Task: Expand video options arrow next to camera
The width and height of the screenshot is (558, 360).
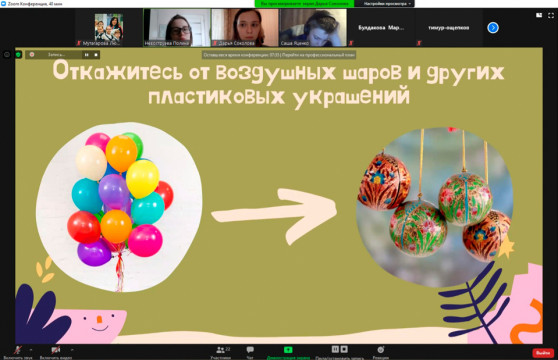Action: [x=72, y=350]
